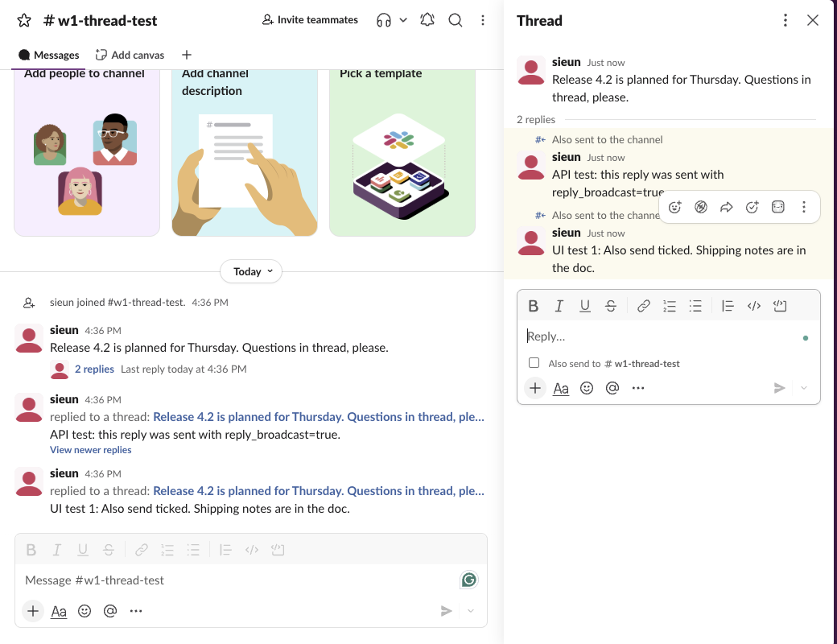Click Invite teammates button

coord(310,20)
